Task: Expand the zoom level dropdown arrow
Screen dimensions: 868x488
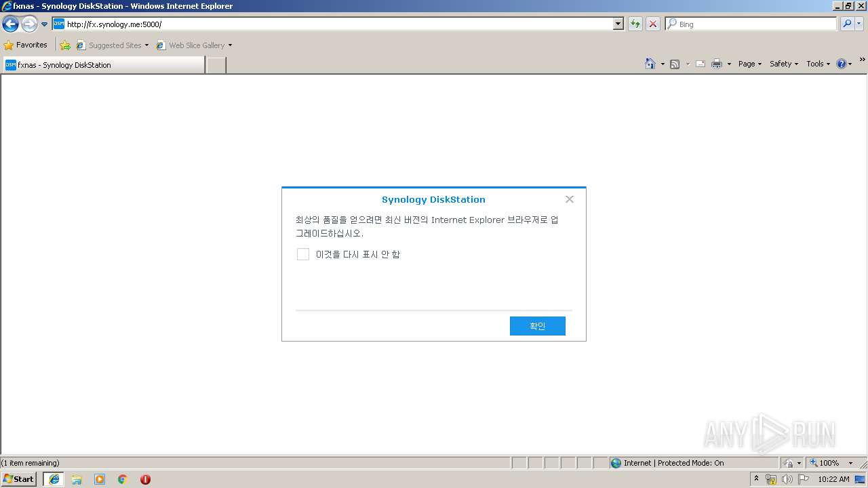Action: click(850, 463)
